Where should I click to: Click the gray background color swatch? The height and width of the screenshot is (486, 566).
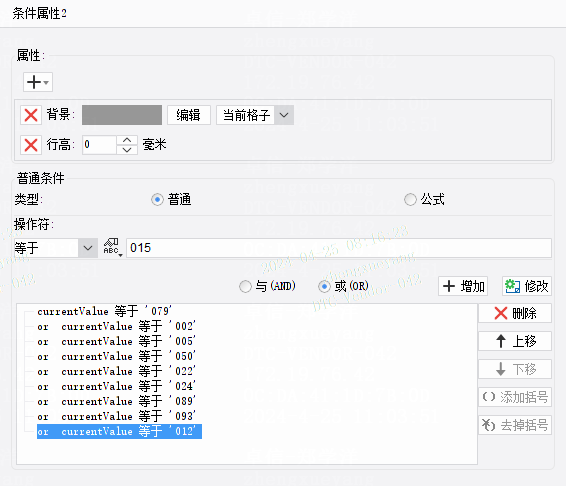tap(122, 115)
